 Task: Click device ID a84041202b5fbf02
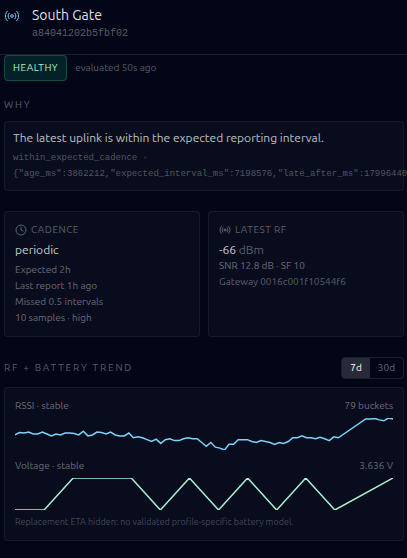80,33
